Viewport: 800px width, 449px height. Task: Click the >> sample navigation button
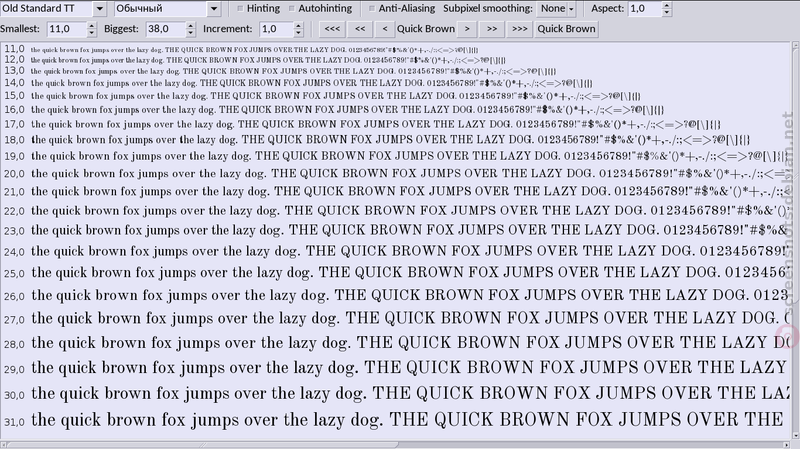[x=492, y=29]
